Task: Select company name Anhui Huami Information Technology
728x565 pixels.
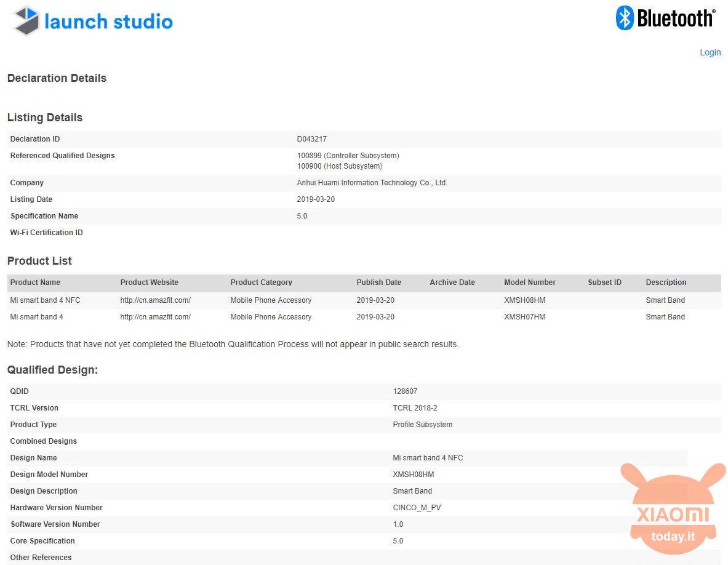Action: 372,183
